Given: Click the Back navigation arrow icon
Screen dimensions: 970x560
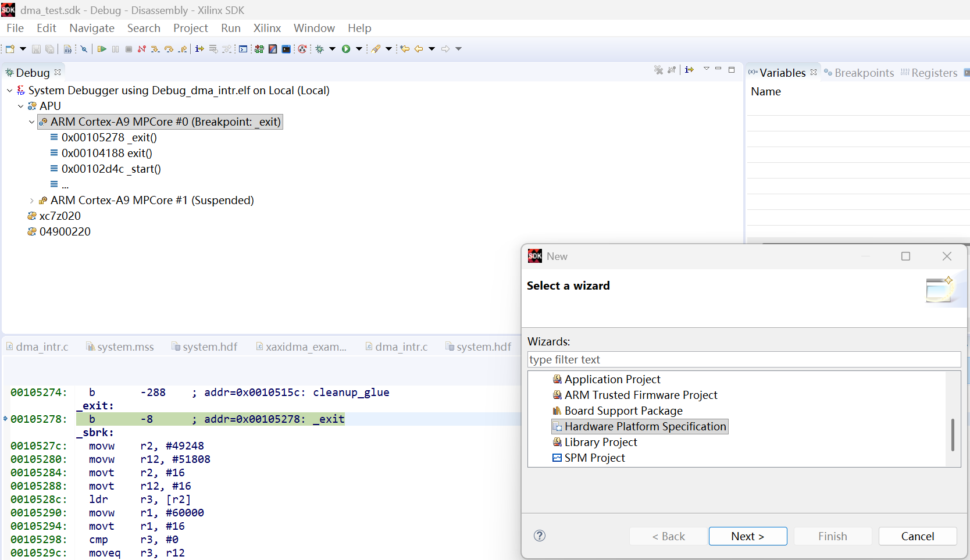Looking at the screenshot, I should (419, 49).
